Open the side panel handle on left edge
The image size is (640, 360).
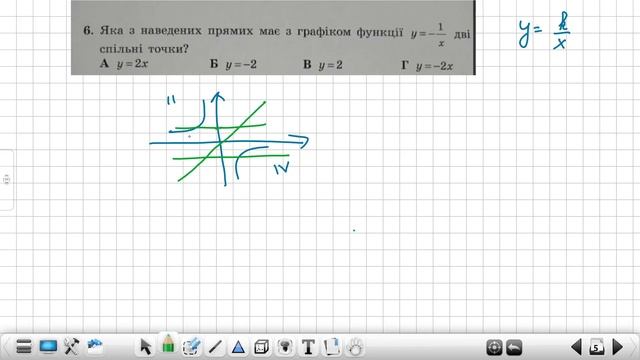[x=6, y=180]
